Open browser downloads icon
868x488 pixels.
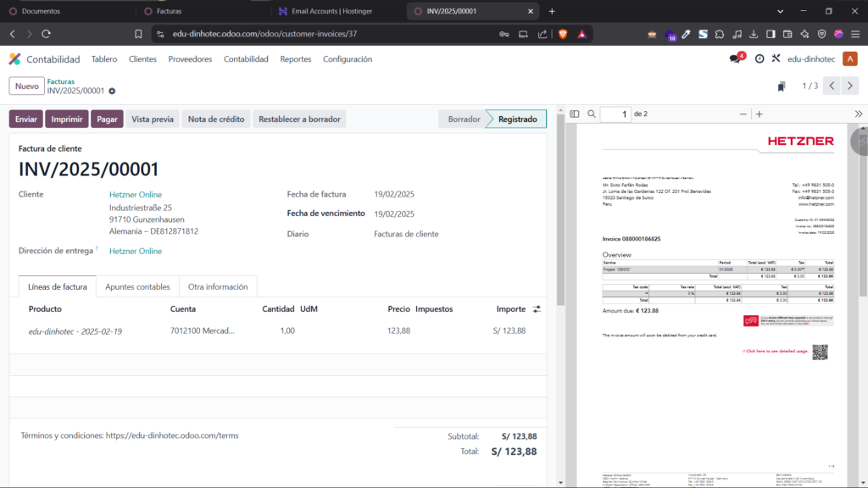click(754, 34)
